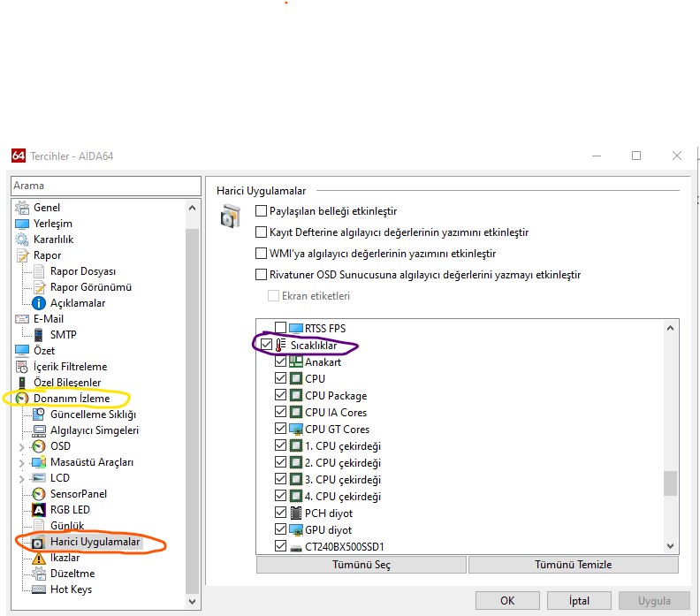700x616 pixels.
Task: Select Hot Keys in the tree
Action: pos(71,589)
